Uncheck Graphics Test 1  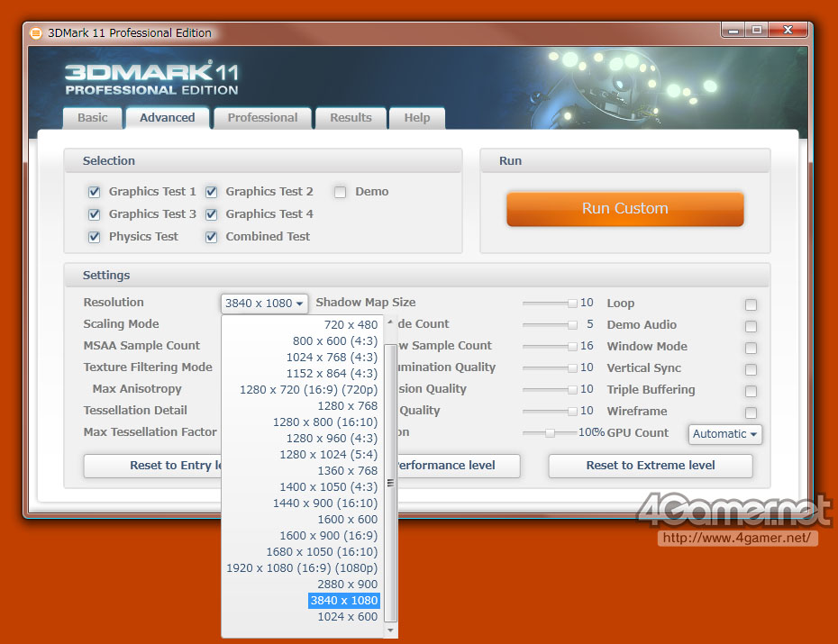[94, 192]
